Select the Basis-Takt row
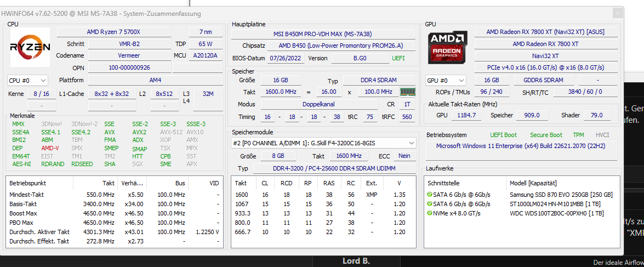The height and width of the screenshot is (267, 644). (115, 204)
